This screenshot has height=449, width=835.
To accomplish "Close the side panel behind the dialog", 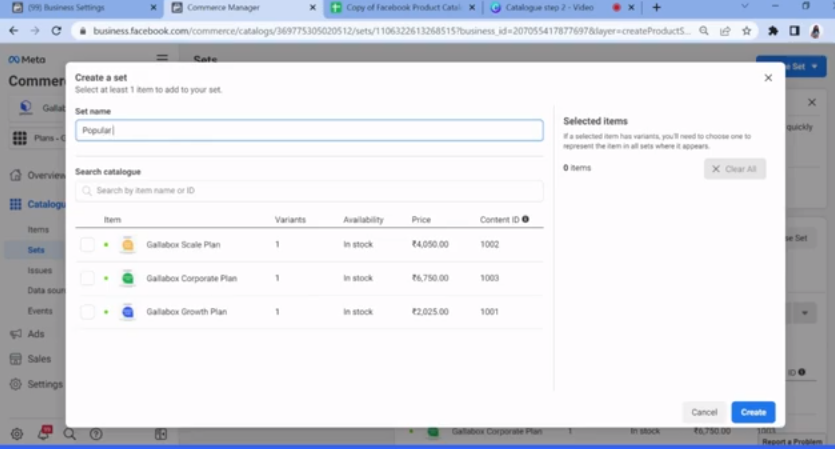I will (812, 102).
